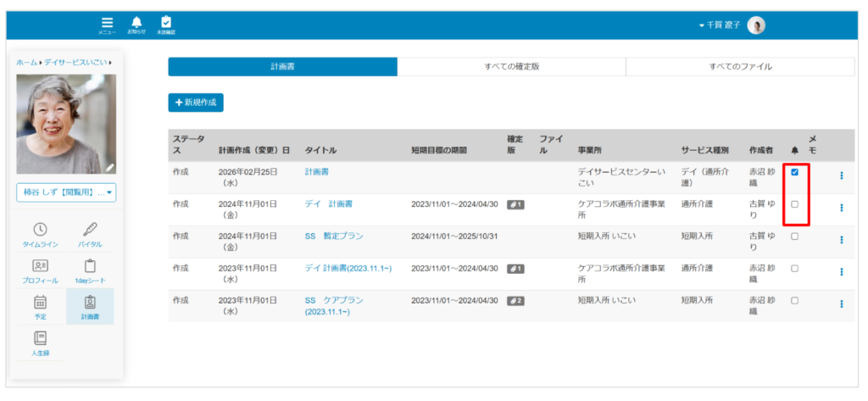
Task: Open the お知らせ bell notifications
Action: point(136,25)
